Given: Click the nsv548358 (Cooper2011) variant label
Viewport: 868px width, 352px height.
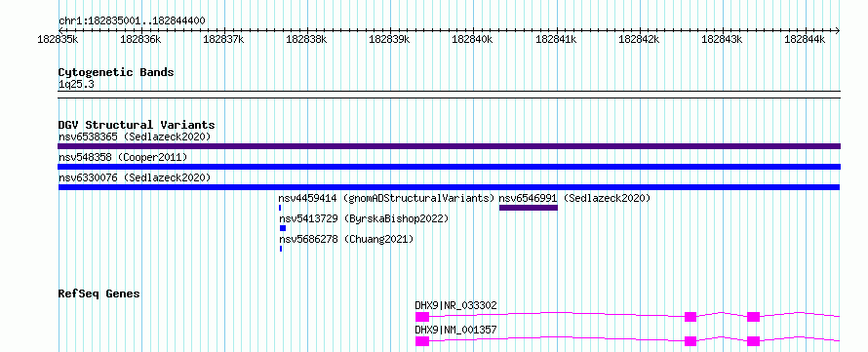Looking at the screenshot, I should (123, 158).
